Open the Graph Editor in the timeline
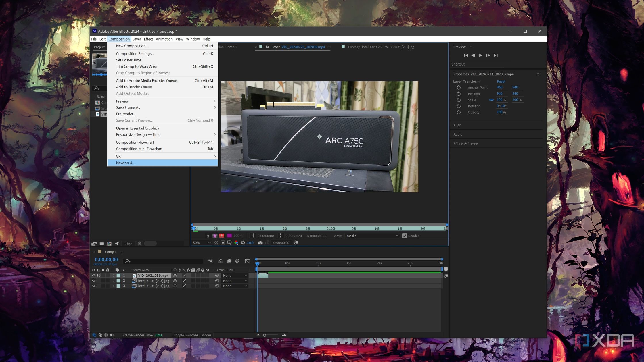 coord(247,261)
